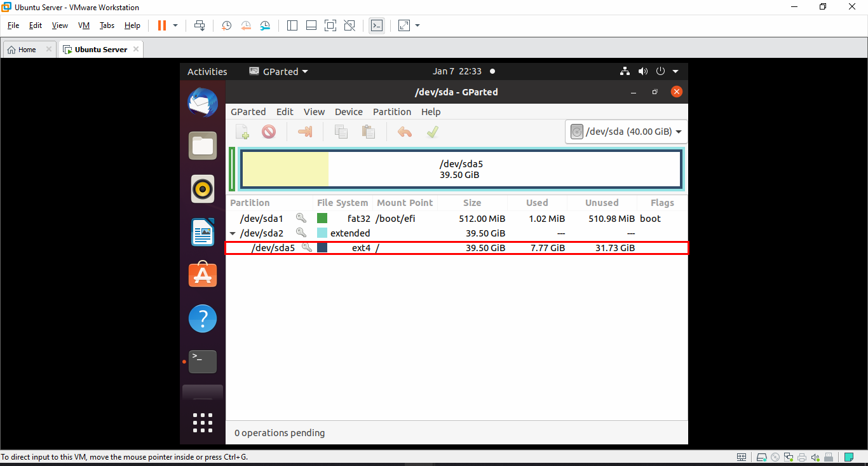Image resolution: width=868 pixels, height=466 pixels.
Task: Open the power options arrow beside pause
Action: tap(175, 25)
